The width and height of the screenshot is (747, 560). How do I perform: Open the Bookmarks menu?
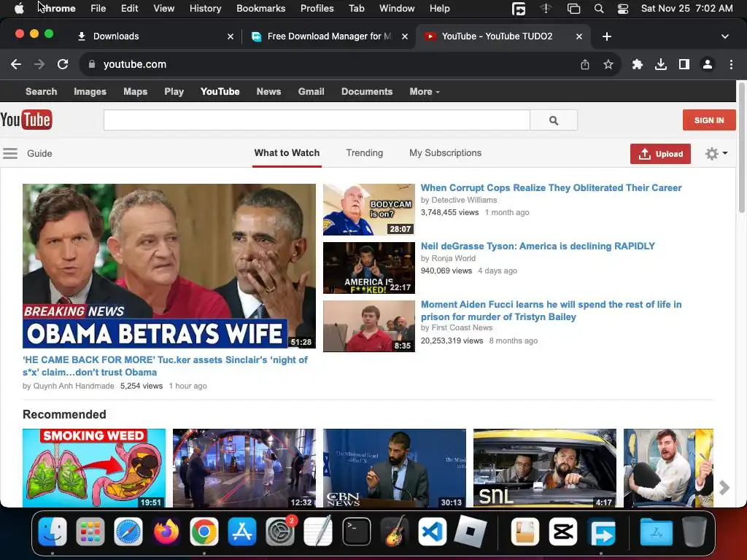click(x=260, y=9)
